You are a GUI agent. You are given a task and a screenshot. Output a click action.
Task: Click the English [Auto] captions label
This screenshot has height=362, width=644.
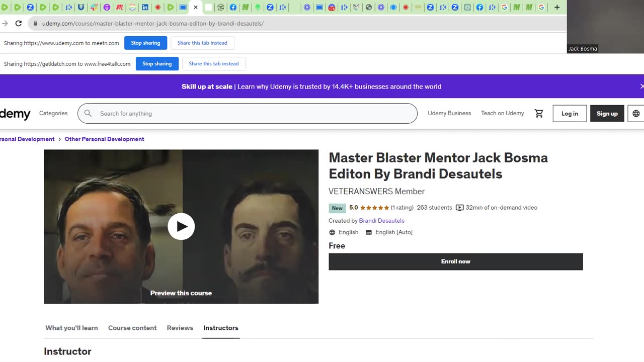click(393, 232)
